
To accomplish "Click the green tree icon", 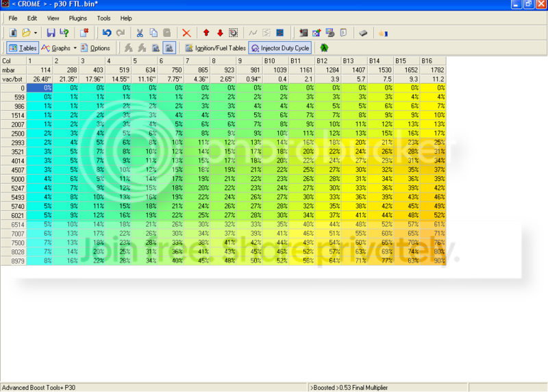I will point(324,48).
